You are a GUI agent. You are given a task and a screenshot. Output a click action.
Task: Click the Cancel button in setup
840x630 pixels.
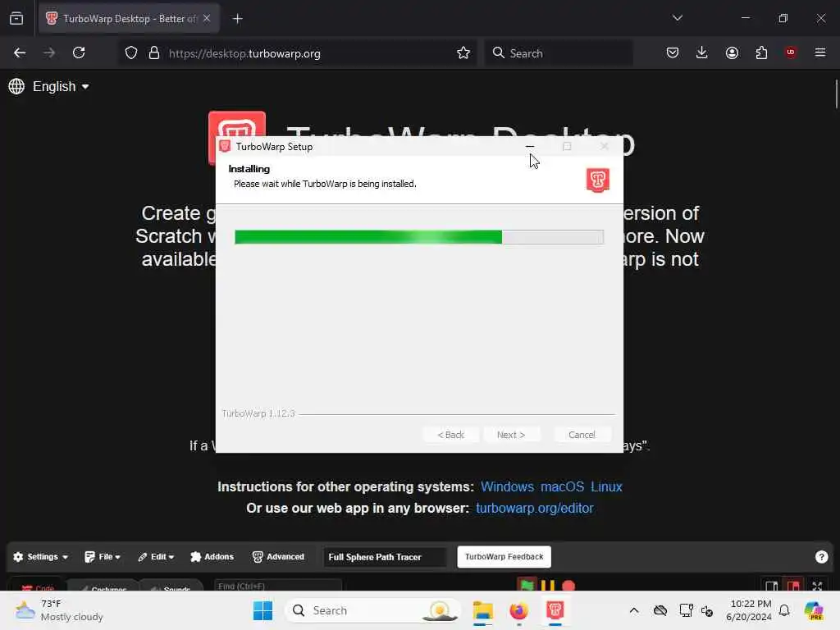point(582,435)
